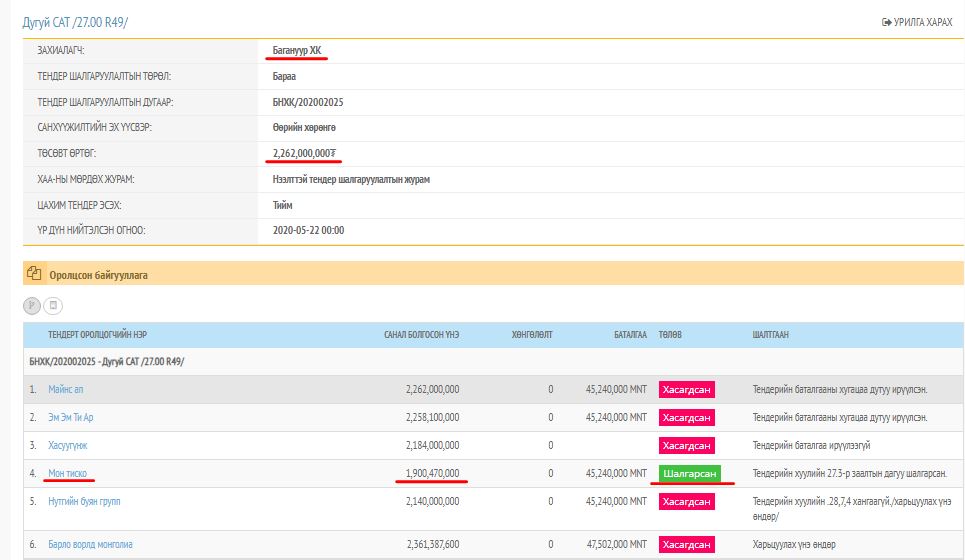Open bidder Барло ворлд монголиа
The height and width of the screenshot is (560, 965).
coord(90,544)
